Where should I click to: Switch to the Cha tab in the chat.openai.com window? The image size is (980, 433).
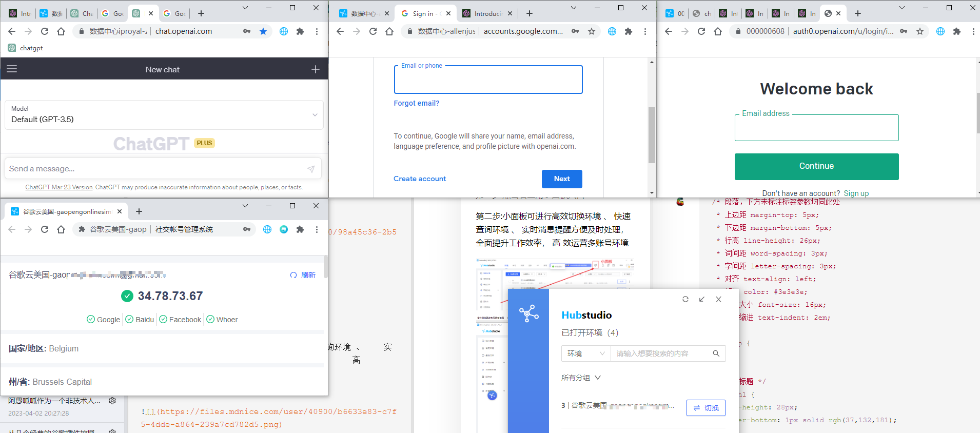click(x=82, y=13)
